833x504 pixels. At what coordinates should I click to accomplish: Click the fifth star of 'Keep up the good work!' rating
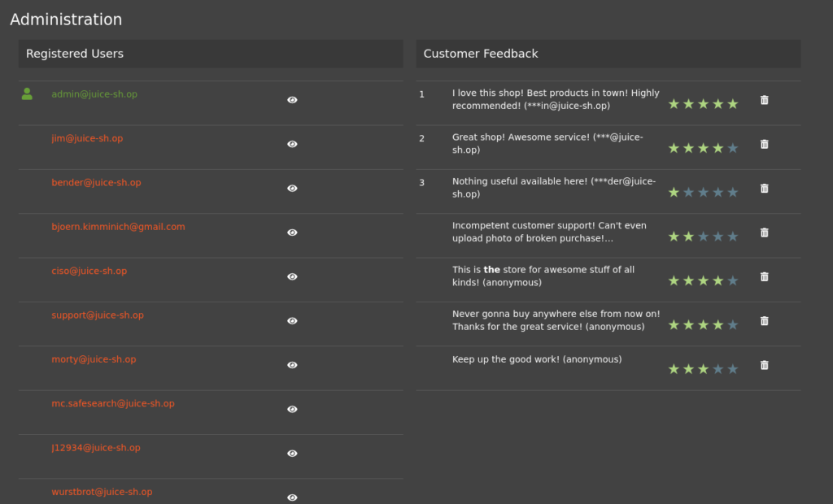733,369
